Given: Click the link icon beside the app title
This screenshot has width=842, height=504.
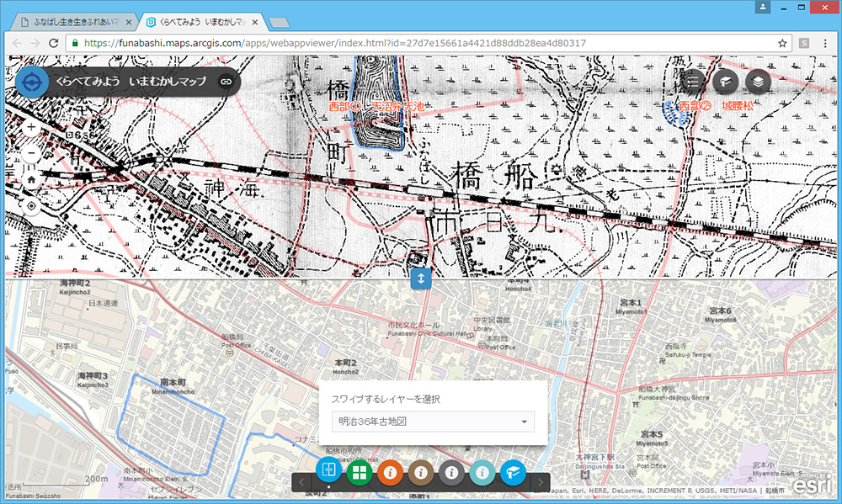Looking at the screenshot, I should coord(226,82).
